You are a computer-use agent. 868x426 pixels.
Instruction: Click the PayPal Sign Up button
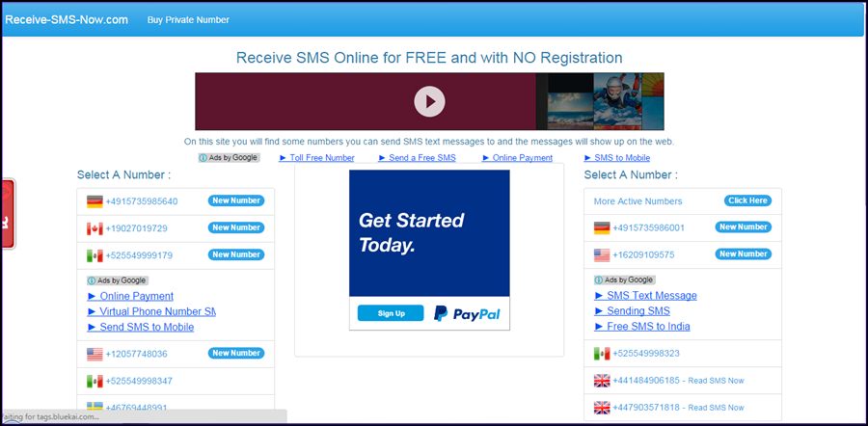(391, 313)
